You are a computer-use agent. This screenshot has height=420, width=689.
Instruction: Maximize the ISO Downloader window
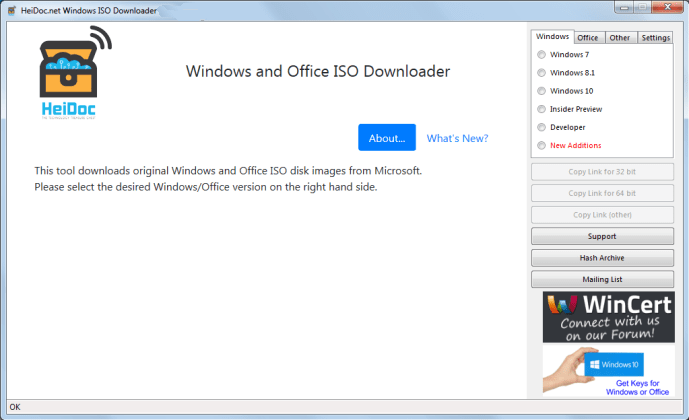coord(642,7)
